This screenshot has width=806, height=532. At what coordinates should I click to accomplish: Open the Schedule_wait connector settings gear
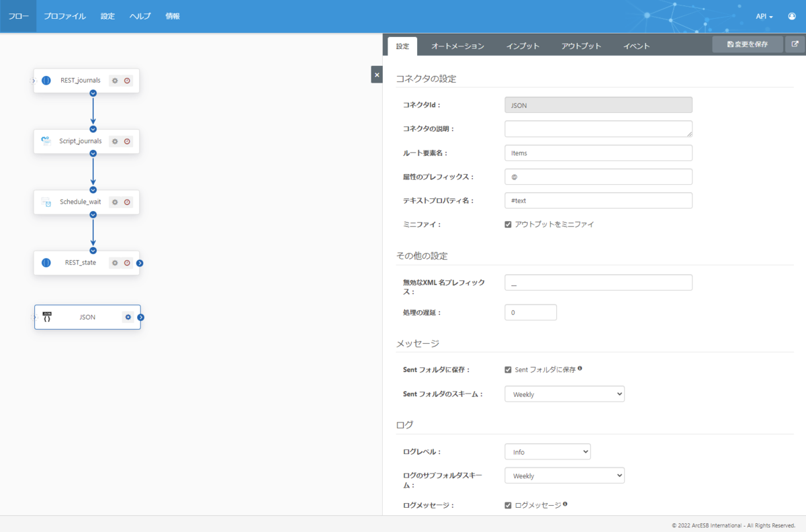[114, 202]
